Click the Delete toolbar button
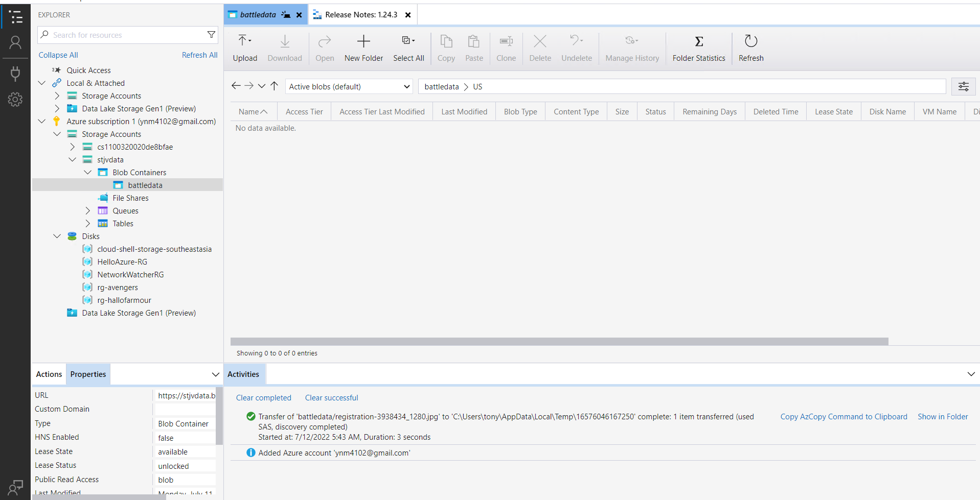 tap(540, 49)
